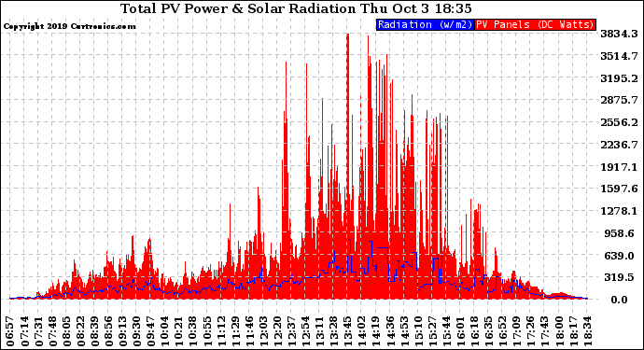Image resolution: width=644 pixels, height=350 pixels.
Task: Click x-axis time label 12:03
Action: tap(263, 330)
